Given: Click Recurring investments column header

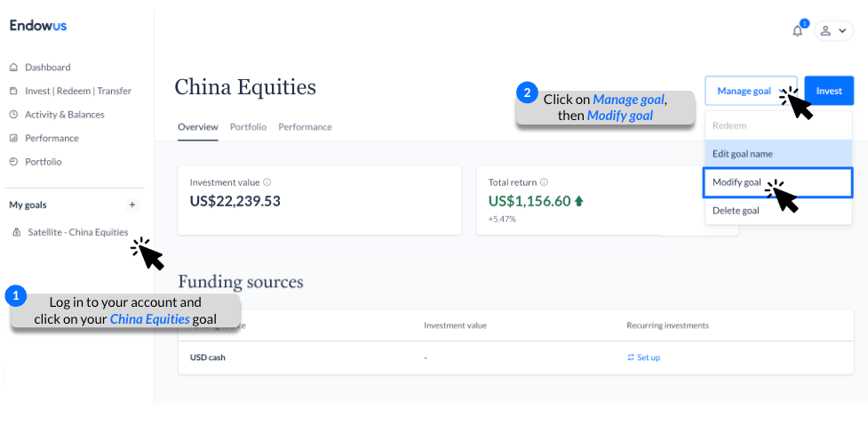Looking at the screenshot, I should click(x=667, y=325).
